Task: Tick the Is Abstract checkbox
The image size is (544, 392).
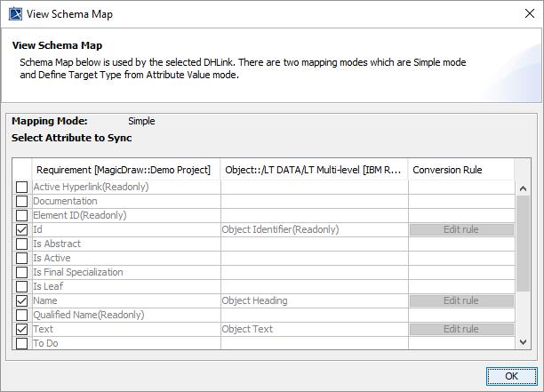Action: tap(22, 244)
